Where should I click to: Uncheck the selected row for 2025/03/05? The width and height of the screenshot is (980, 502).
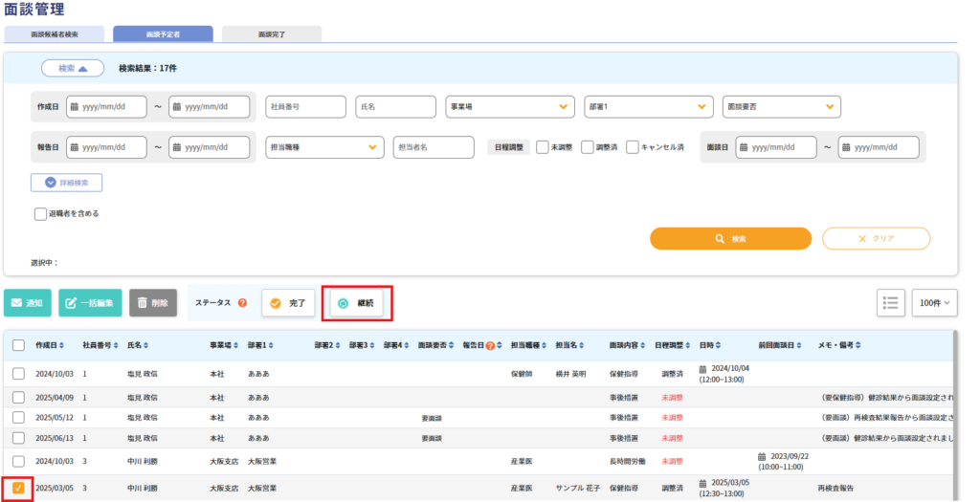[x=18, y=488]
